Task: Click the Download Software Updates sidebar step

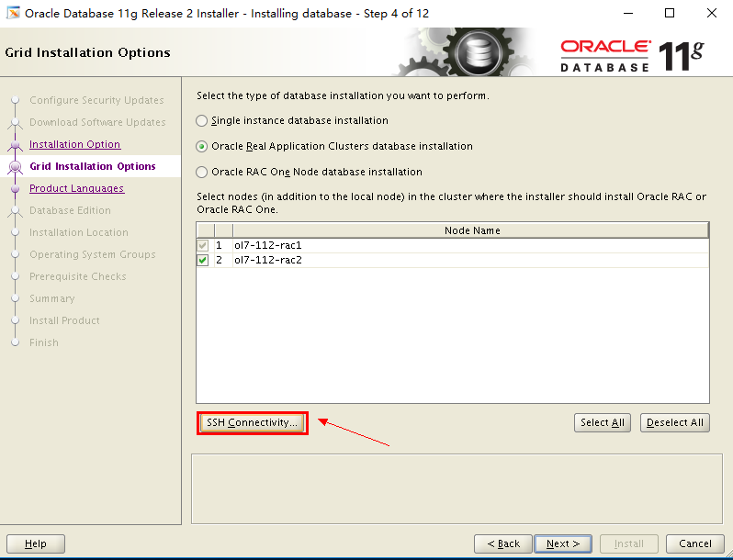Action: [x=97, y=122]
